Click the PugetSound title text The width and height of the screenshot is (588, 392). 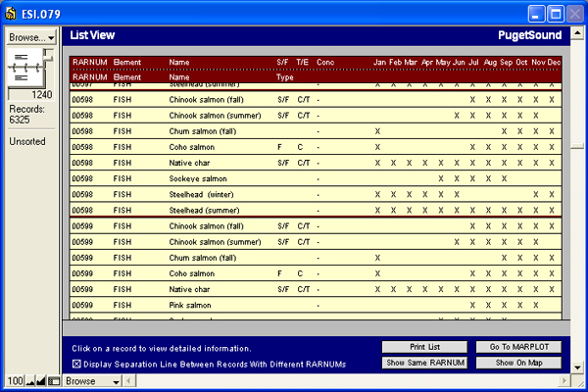tap(529, 35)
